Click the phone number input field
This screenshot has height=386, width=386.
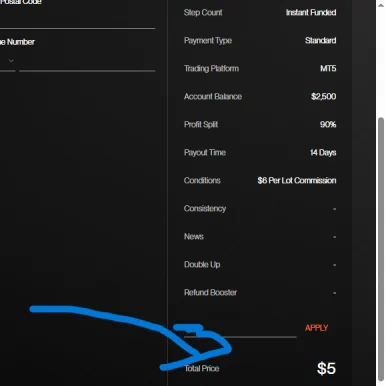click(x=87, y=62)
